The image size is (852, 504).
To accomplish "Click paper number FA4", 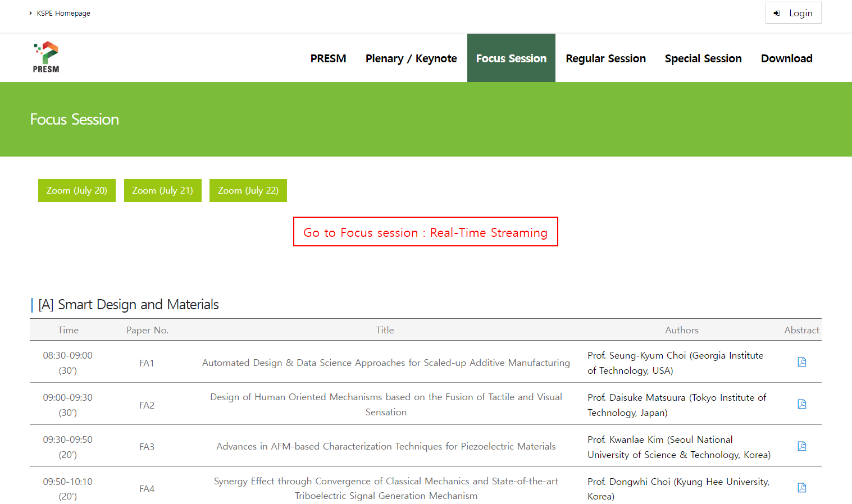I will coord(147,489).
